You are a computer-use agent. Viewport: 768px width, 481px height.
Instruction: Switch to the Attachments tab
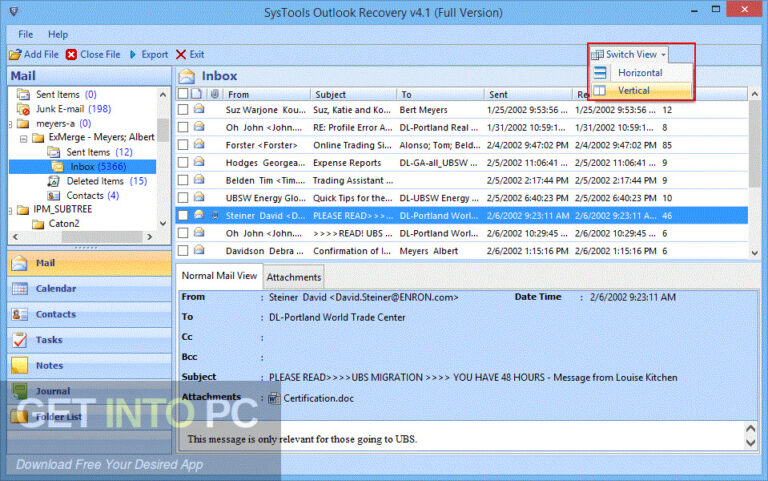coord(294,277)
